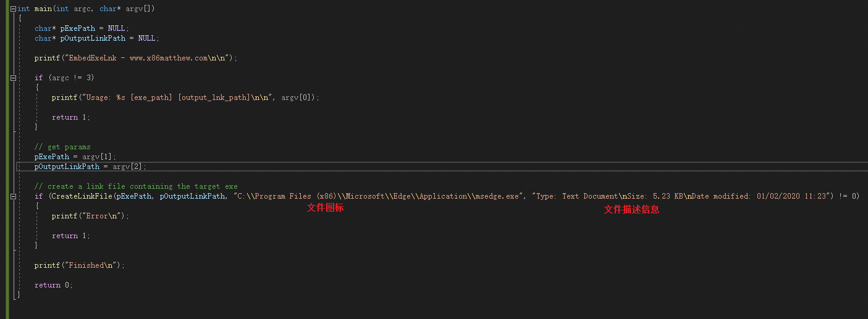Click the 'char* pExePath = NULL' declaration

[82, 28]
